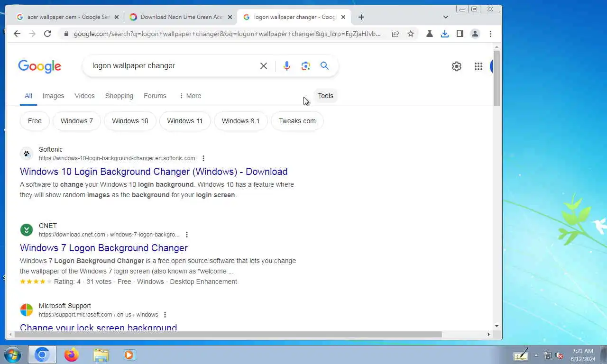Image resolution: width=607 pixels, height=364 pixels.
Task: Click the scroll right arrow
Action: (489, 334)
